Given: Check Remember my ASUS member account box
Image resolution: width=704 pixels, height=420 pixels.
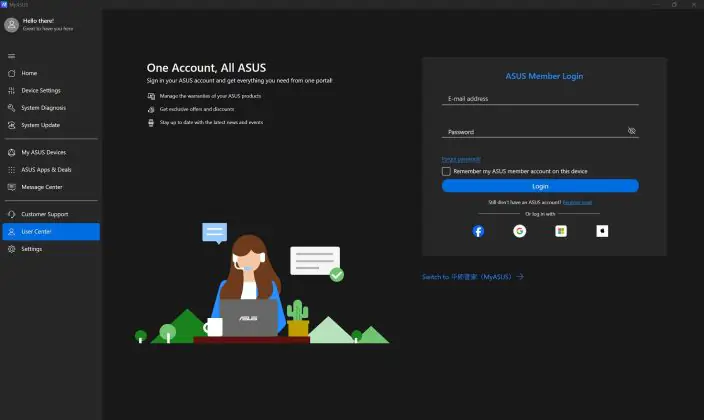Looking at the screenshot, I should coord(446,171).
